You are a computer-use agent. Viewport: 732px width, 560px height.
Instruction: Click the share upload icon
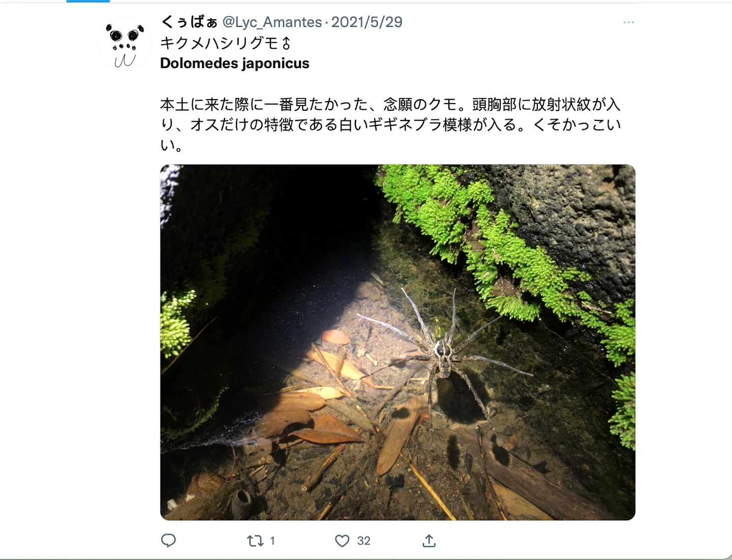pyautogui.click(x=429, y=541)
